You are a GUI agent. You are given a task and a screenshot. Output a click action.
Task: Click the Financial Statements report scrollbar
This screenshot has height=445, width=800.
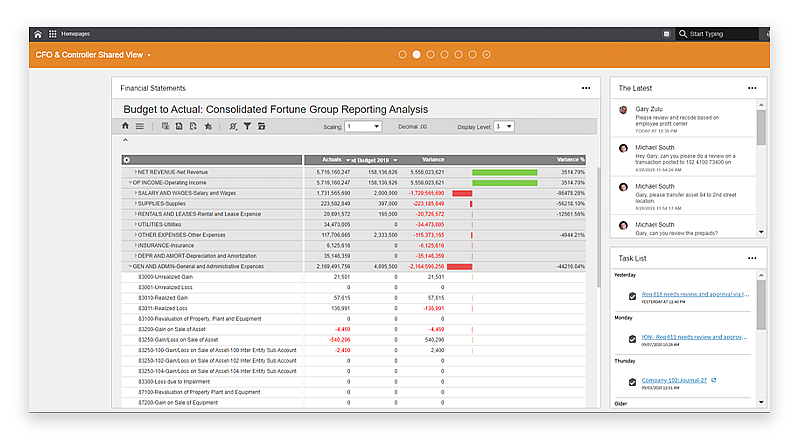pos(598,227)
